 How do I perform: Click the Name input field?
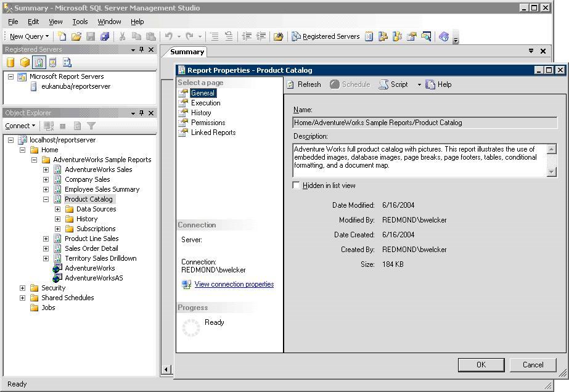(425, 123)
